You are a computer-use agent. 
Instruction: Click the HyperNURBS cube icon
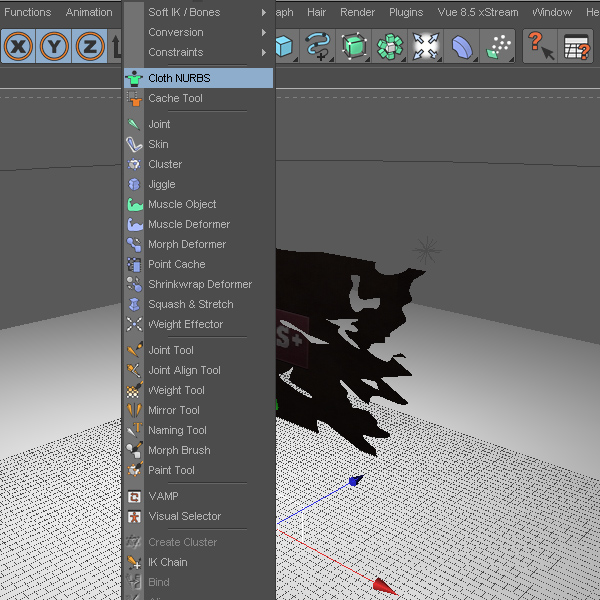point(354,46)
